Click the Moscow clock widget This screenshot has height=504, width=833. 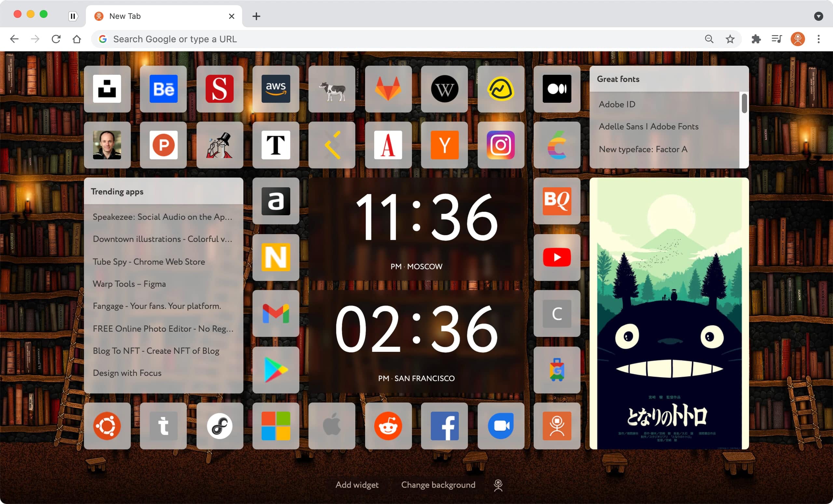pos(416,229)
